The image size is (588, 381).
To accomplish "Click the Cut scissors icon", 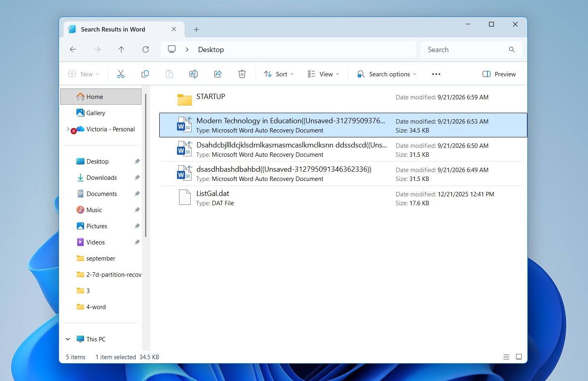I will coord(121,74).
